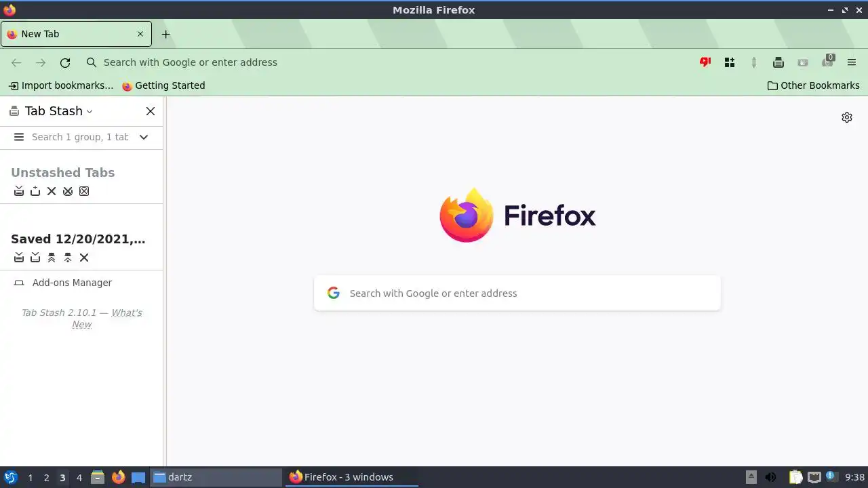Click the plain X icon under Unstashed Tabs
This screenshot has height=488, width=868.
(x=52, y=191)
